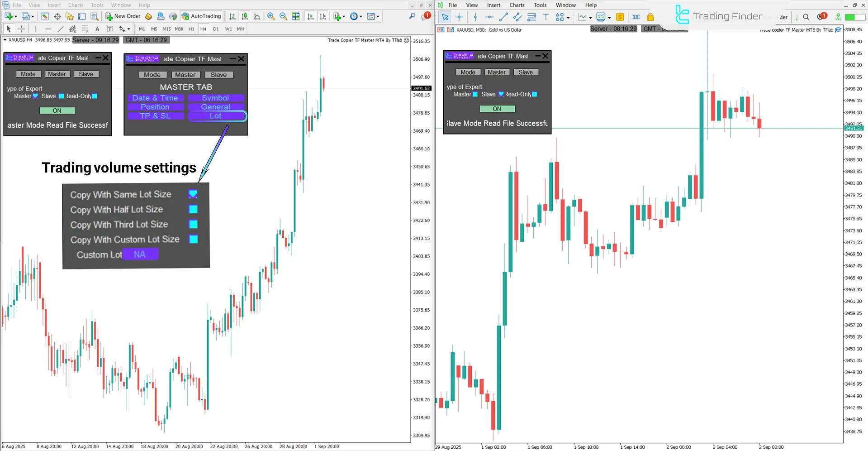
Task: Open the Charts menu in MetaTrader 5
Action: (517, 5)
